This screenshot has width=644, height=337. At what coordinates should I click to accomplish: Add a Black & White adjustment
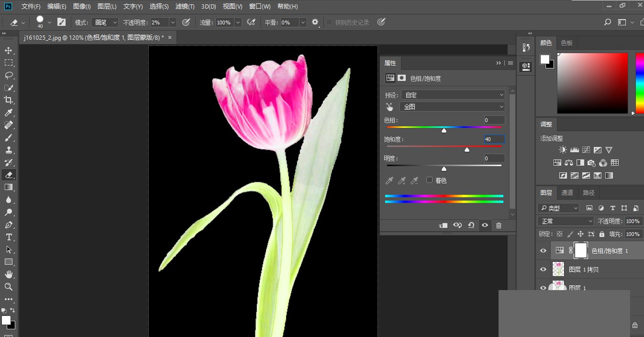click(580, 162)
